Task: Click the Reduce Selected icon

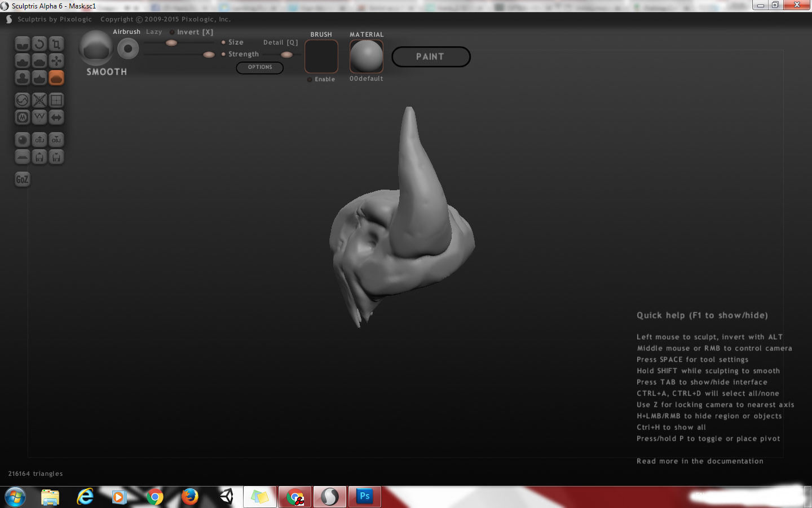Action: pyautogui.click(x=39, y=100)
